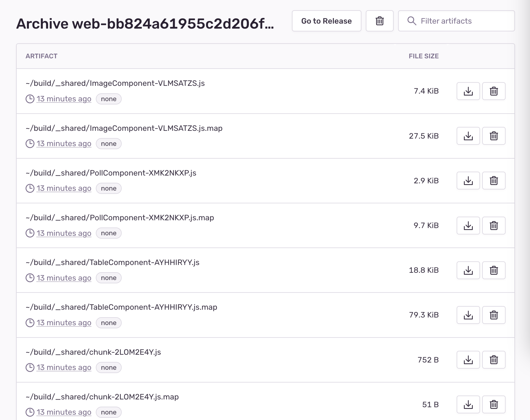Download chunk-2LOM2E4Y.js artifact

pyautogui.click(x=468, y=360)
